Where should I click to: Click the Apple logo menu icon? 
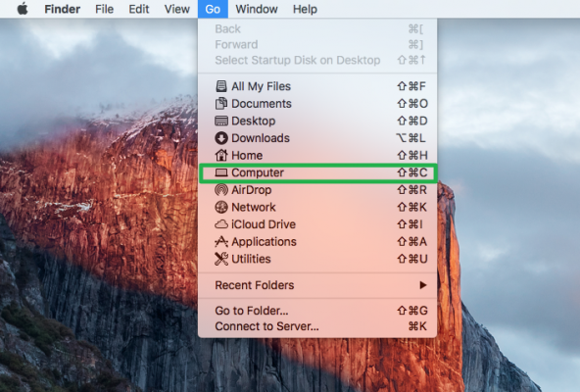pyautogui.click(x=23, y=8)
